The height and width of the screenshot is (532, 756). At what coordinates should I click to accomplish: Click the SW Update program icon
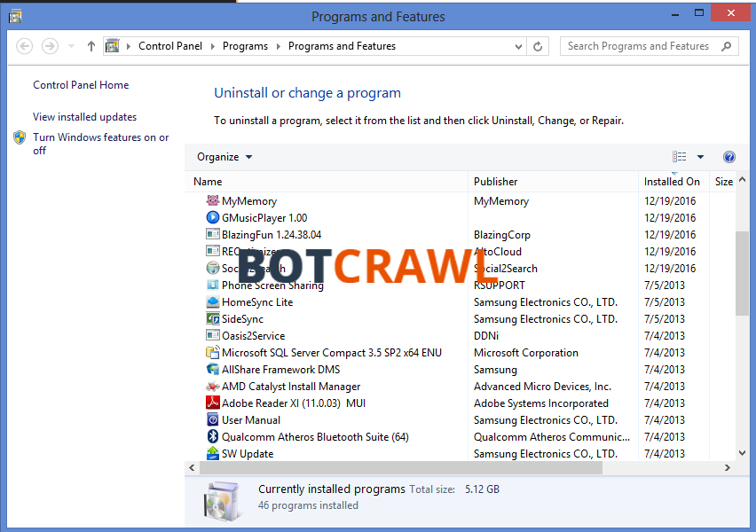(212, 453)
